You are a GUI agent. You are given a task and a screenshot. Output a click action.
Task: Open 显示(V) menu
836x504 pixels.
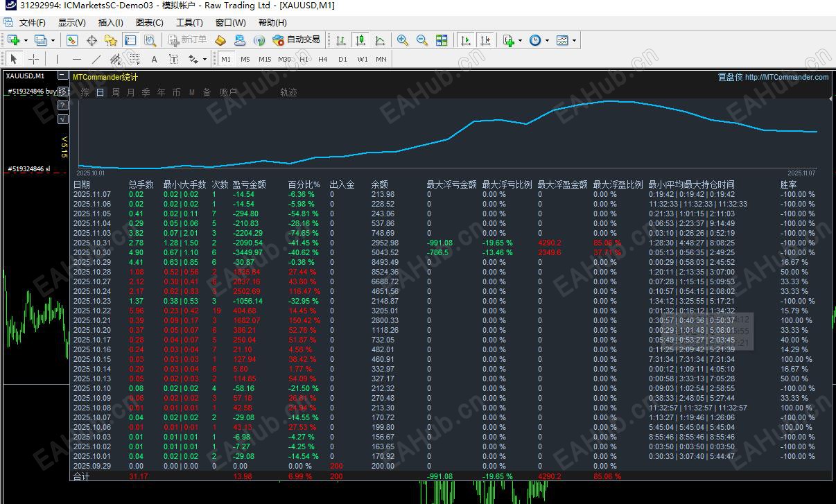tap(71, 23)
